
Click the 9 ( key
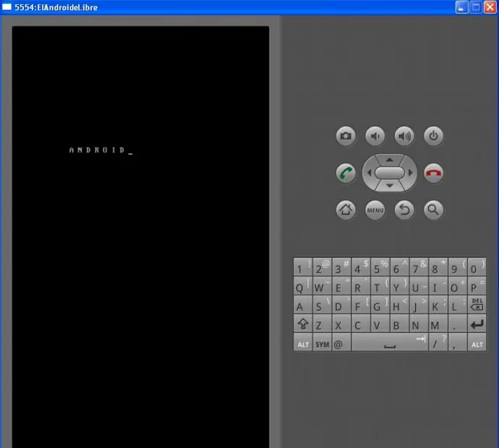point(458,267)
